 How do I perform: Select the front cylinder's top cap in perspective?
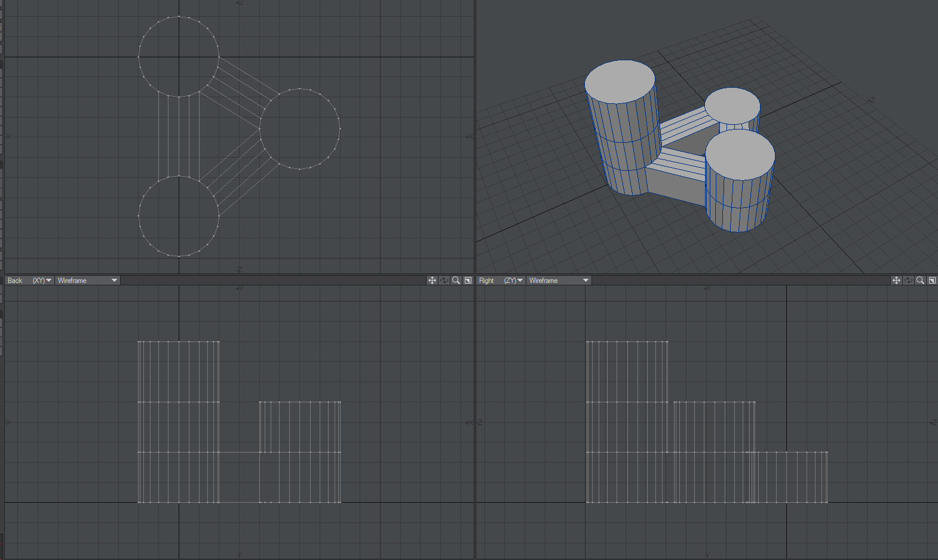[740, 154]
